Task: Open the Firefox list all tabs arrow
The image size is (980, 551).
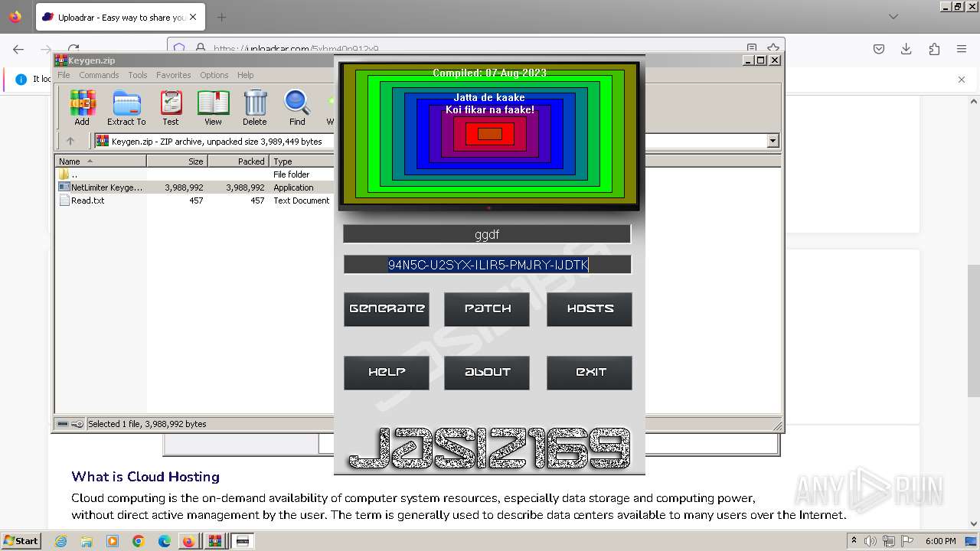Action: pos(893,17)
